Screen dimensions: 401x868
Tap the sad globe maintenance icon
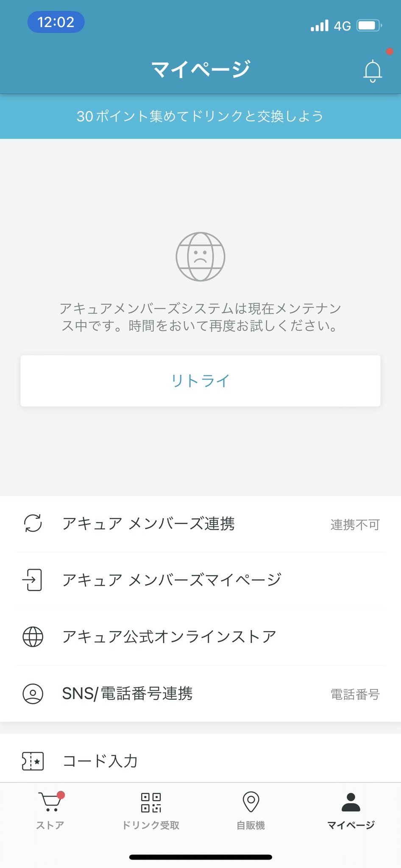(200, 257)
